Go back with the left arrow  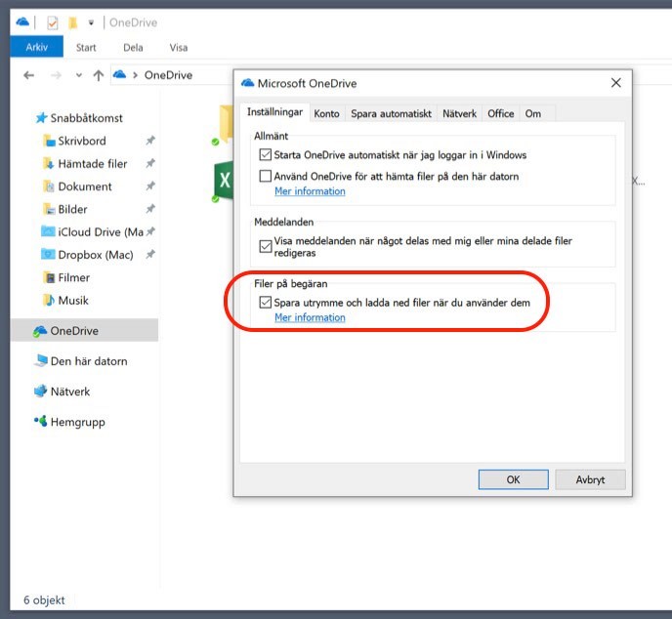pos(28,75)
